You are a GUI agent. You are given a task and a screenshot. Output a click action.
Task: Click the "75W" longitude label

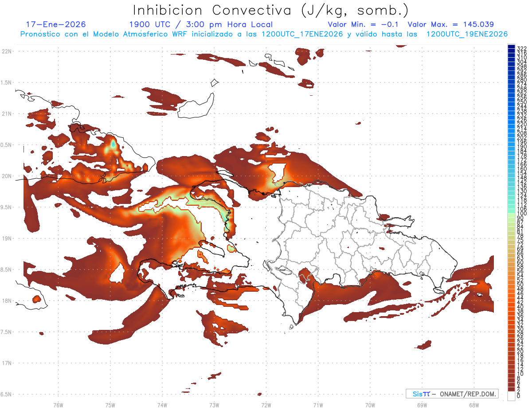(x=110, y=405)
